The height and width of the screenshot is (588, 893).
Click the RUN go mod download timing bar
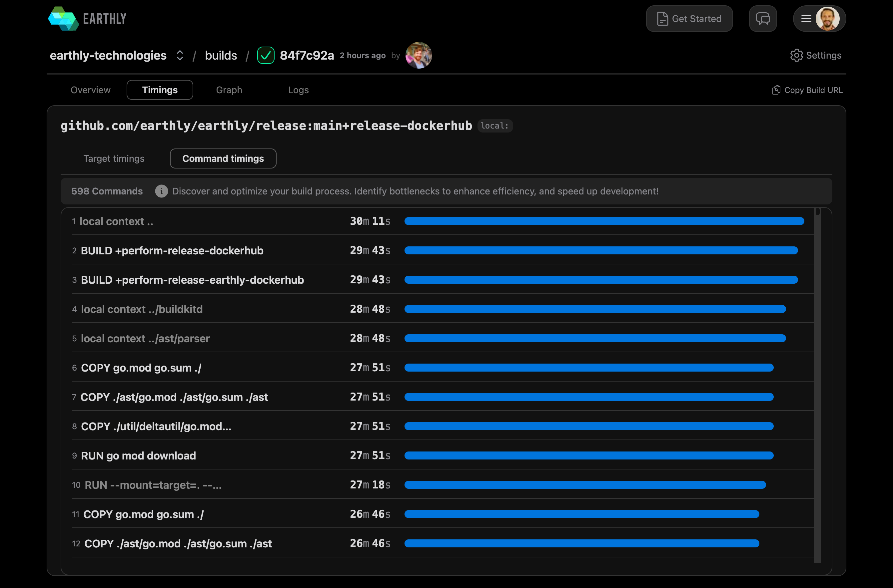pos(588,455)
